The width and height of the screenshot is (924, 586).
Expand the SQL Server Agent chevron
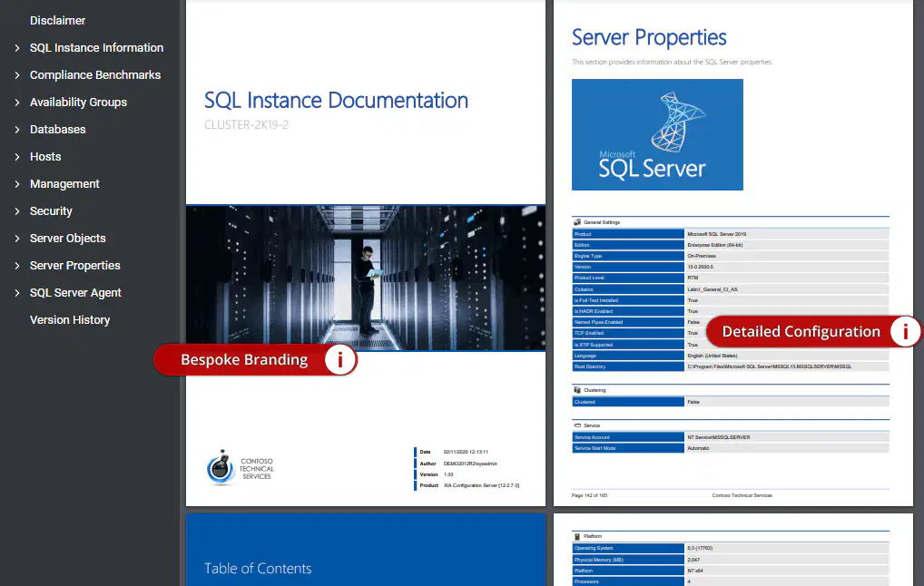point(17,293)
